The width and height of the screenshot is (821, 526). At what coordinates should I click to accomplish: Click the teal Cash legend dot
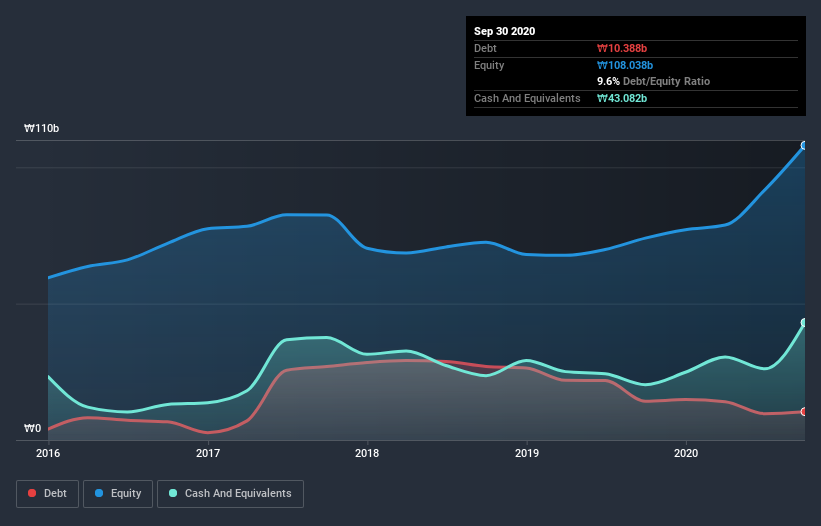pyautogui.click(x=173, y=493)
